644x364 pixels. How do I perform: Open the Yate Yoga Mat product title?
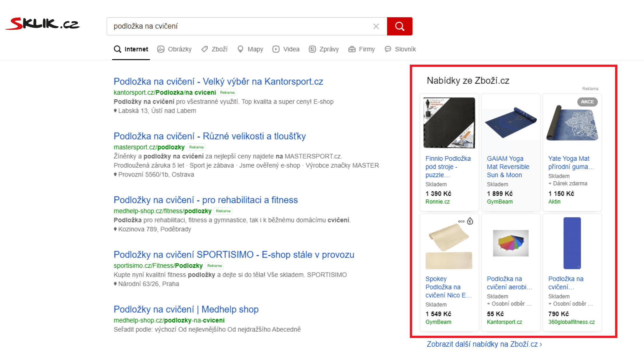[x=571, y=163]
